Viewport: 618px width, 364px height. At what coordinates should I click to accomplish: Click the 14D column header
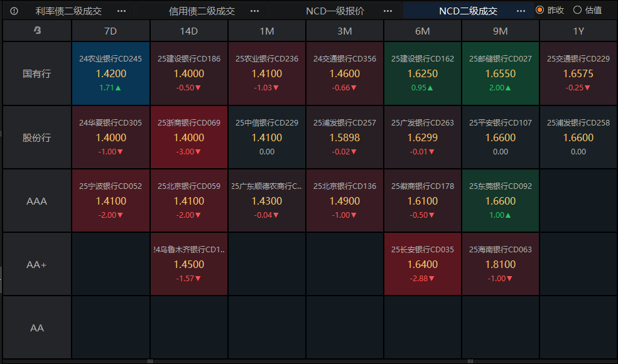tap(189, 31)
